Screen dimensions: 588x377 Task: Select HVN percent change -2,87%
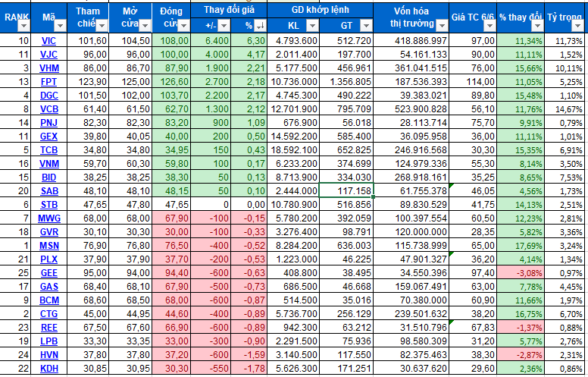click(x=521, y=355)
